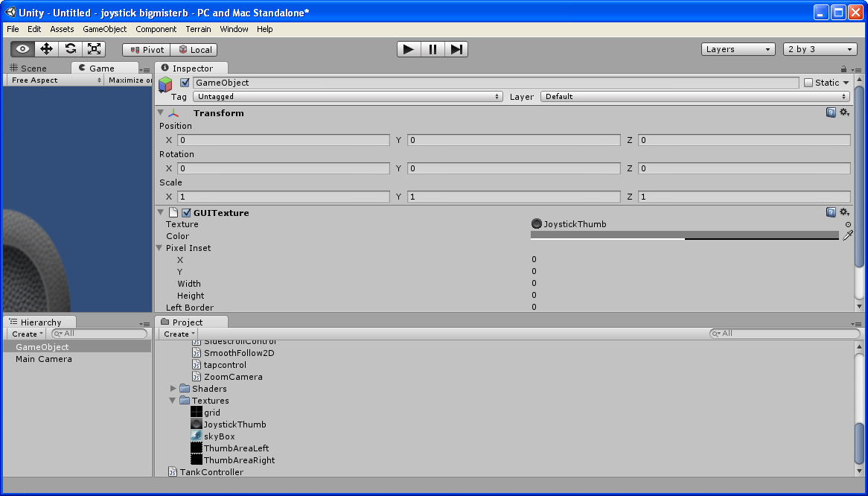The height and width of the screenshot is (496, 868).
Task: Select the Scale tool
Action: point(94,48)
